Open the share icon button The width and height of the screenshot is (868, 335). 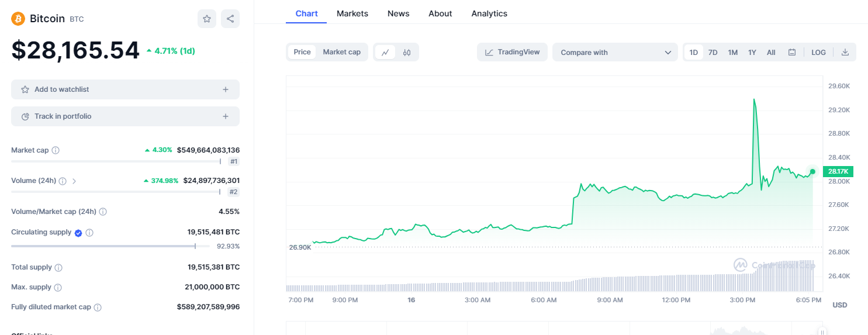[x=230, y=19]
